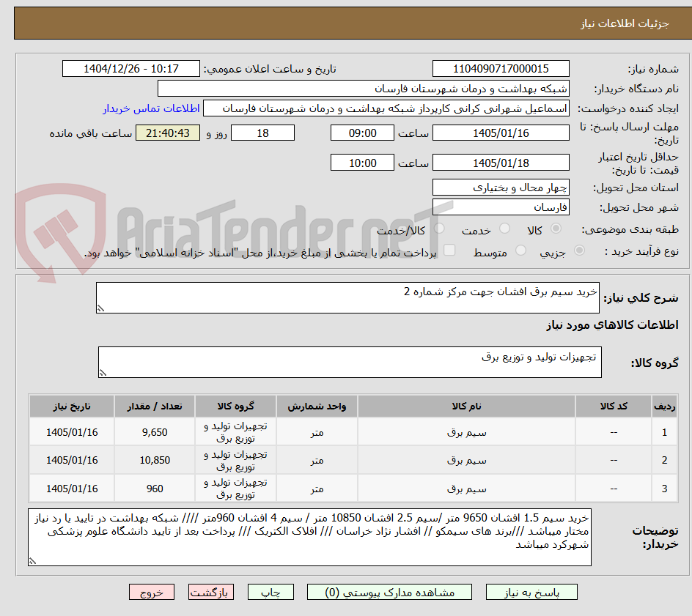The width and height of the screenshot is (692, 616).
Task: Click the date 1405/01/16 in row 3
Action: 72,489
